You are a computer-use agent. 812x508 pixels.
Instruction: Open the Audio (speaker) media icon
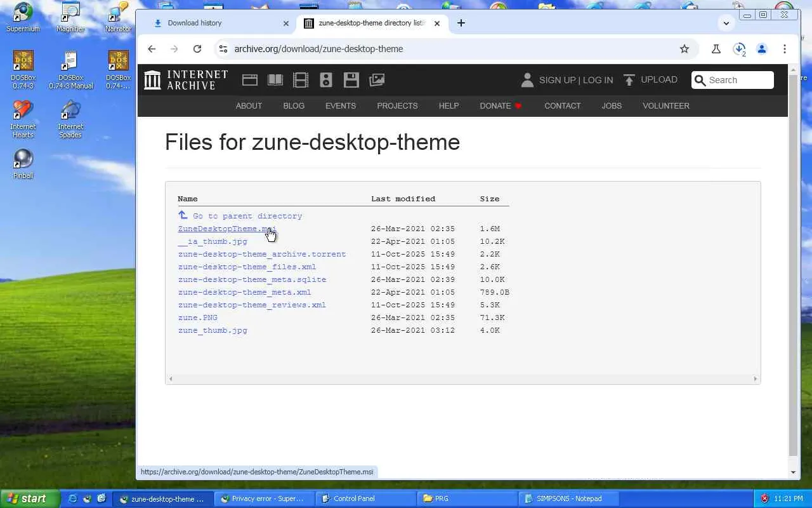click(x=326, y=80)
